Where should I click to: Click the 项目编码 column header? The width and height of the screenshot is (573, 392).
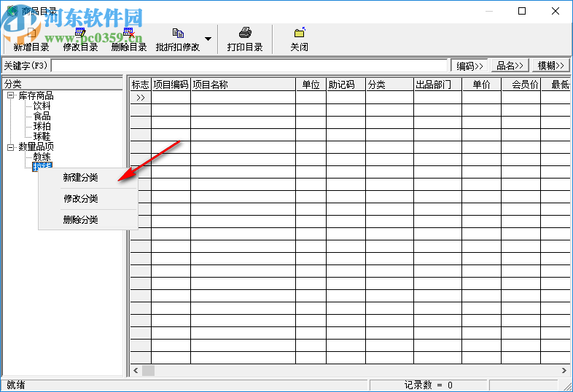point(171,85)
